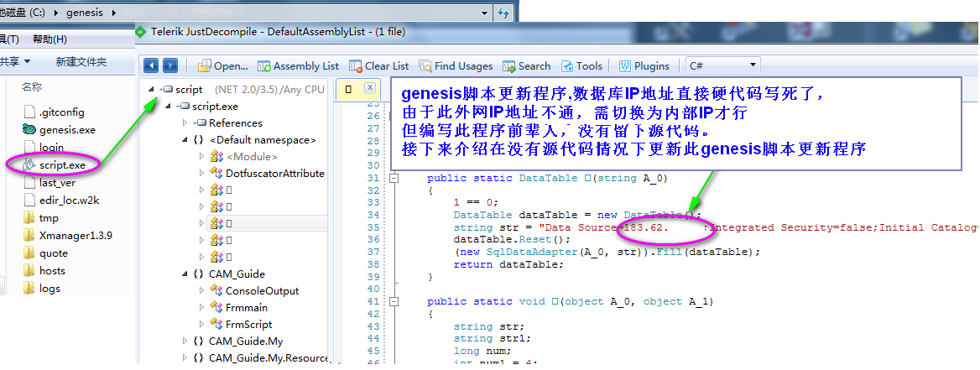Close the open code tab
This screenshot has width=980, height=370.
(x=370, y=87)
